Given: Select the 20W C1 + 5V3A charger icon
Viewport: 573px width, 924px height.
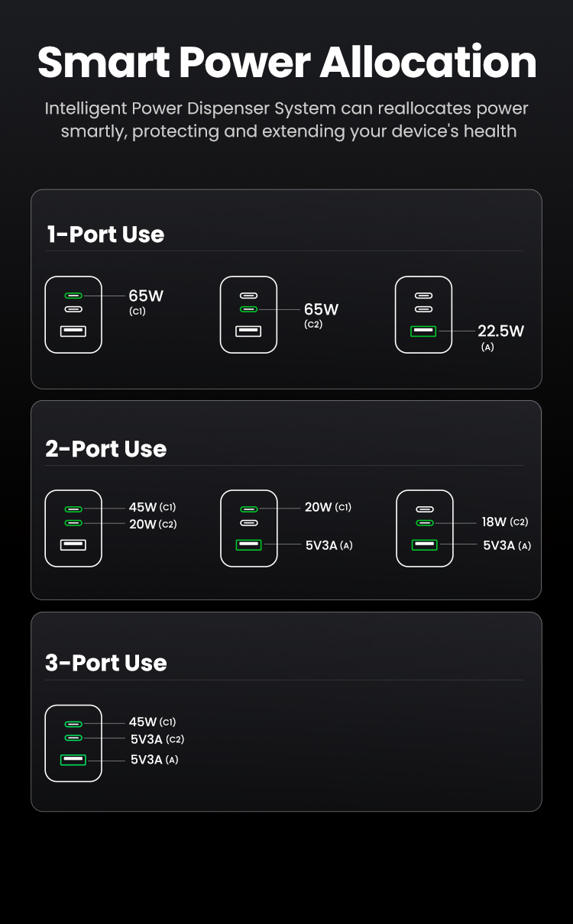Looking at the screenshot, I should pyautogui.click(x=249, y=528).
